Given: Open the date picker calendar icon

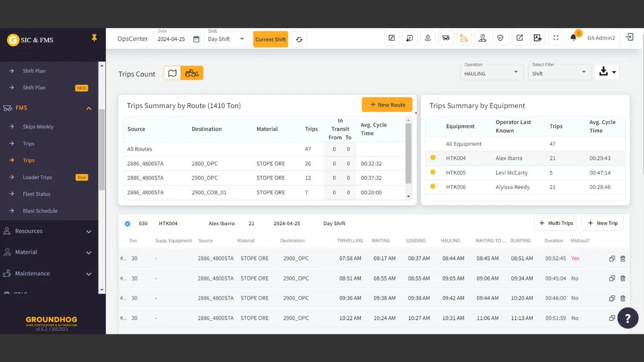Looking at the screenshot, I should [x=196, y=39].
